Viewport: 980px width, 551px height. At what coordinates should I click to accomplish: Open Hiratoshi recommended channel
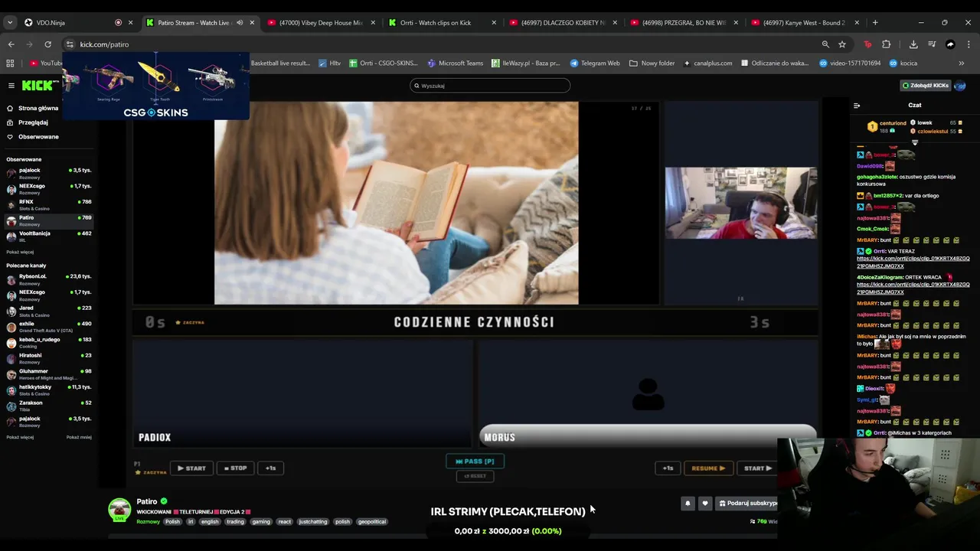48,358
